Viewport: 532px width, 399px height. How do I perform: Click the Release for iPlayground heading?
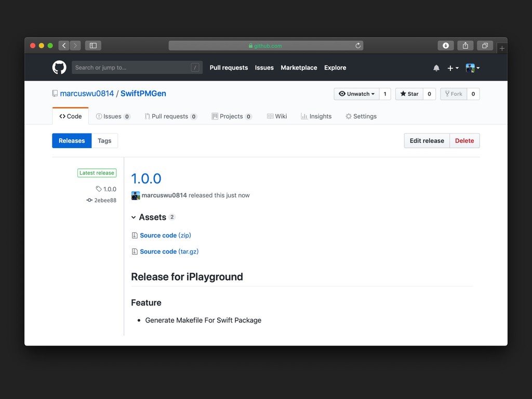coord(187,277)
